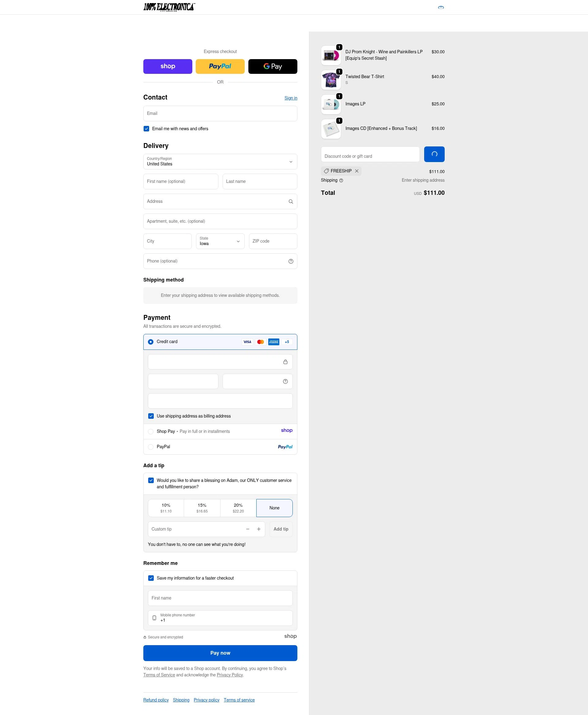
Task: Remove the FREESHIP discount code
Action: (357, 171)
